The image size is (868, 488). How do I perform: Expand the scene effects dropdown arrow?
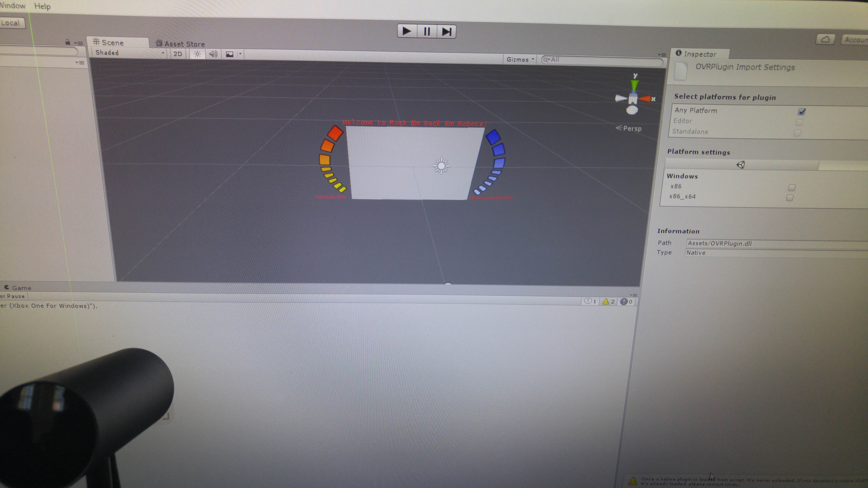click(240, 54)
